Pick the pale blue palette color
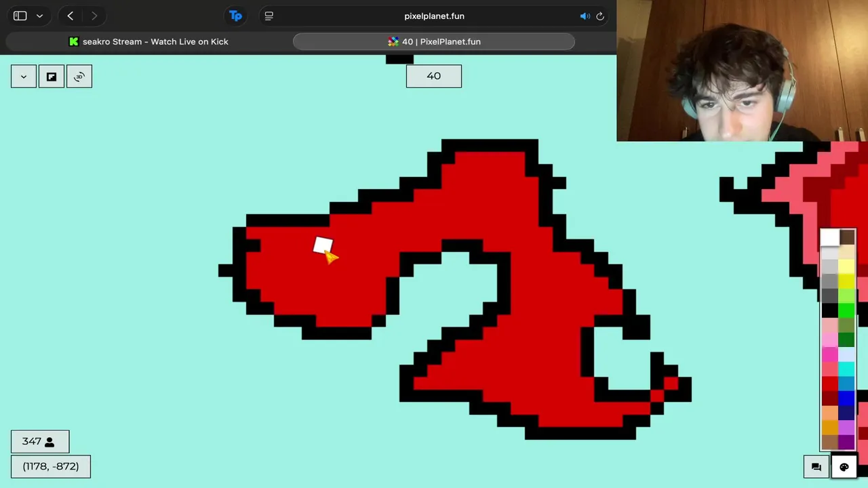This screenshot has height=488, width=868. point(847,354)
